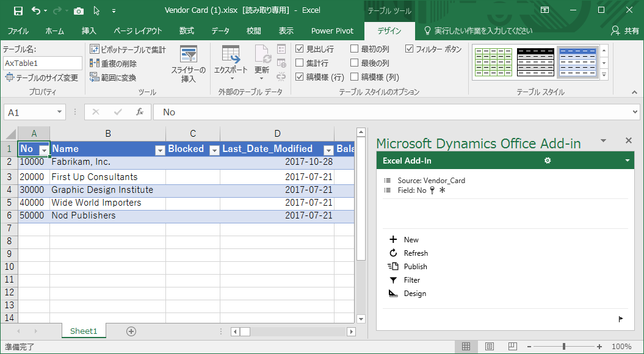
Task: Click the vertical scrollbar thumb of sheet
Action: click(361, 200)
